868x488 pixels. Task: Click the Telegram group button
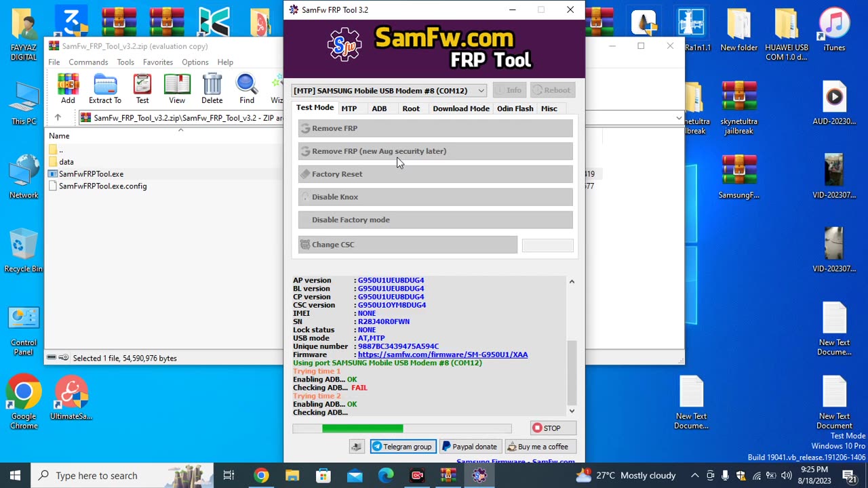click(403, 447)
